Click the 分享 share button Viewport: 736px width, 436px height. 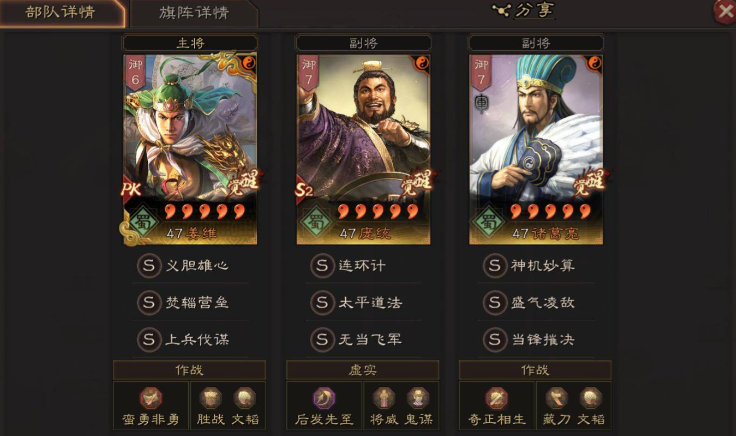click(523, 10)
